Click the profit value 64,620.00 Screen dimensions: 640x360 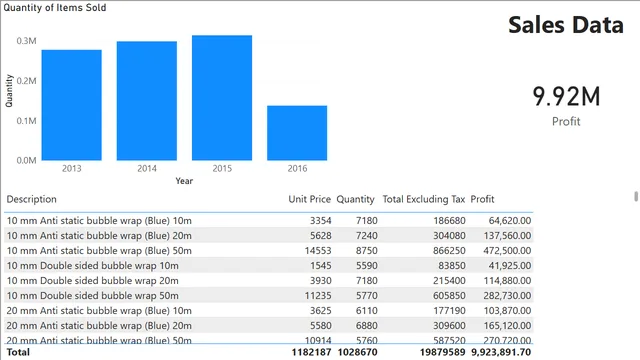click(x=510, y=221)
